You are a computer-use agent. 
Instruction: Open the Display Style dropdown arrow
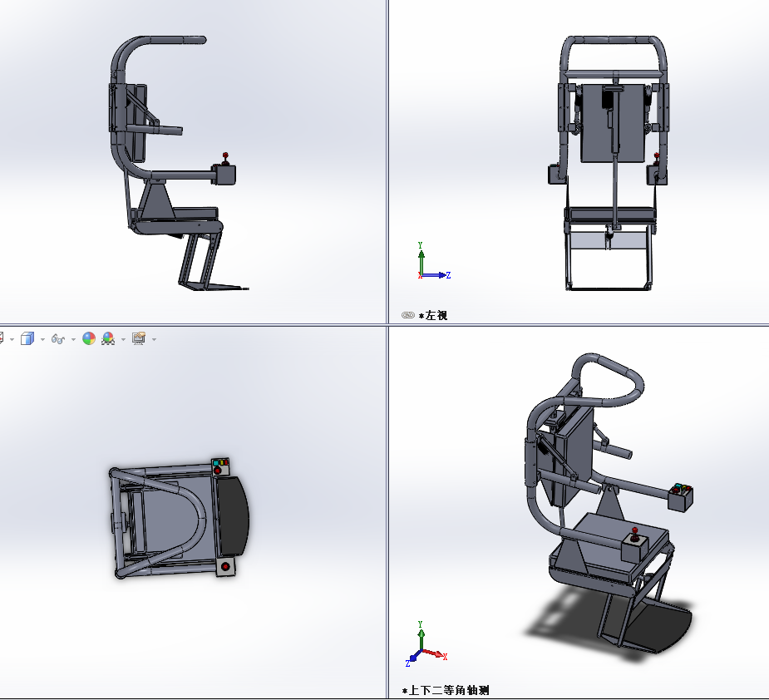[42, 339]
